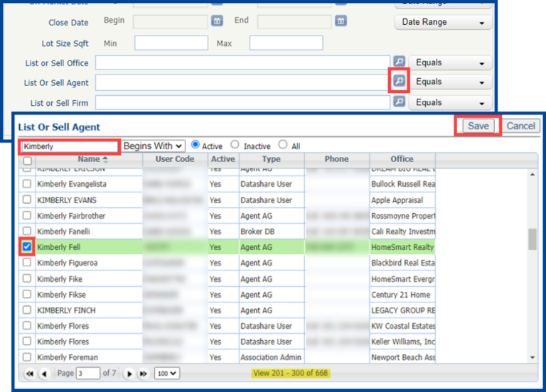
Task: Open the Close Date Begin calendar picker
Action: (x=217, y=21)
